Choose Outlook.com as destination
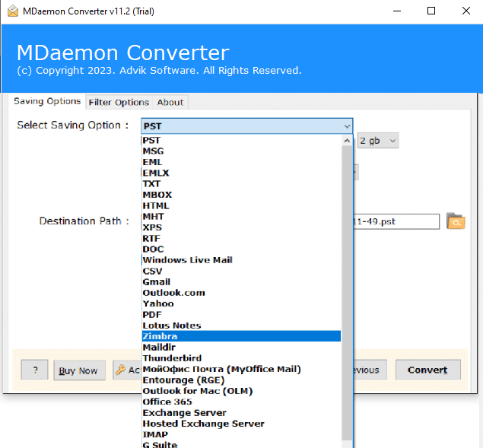Image resolution: width=483 pixels, height=448 pixels. click(242, 293)
